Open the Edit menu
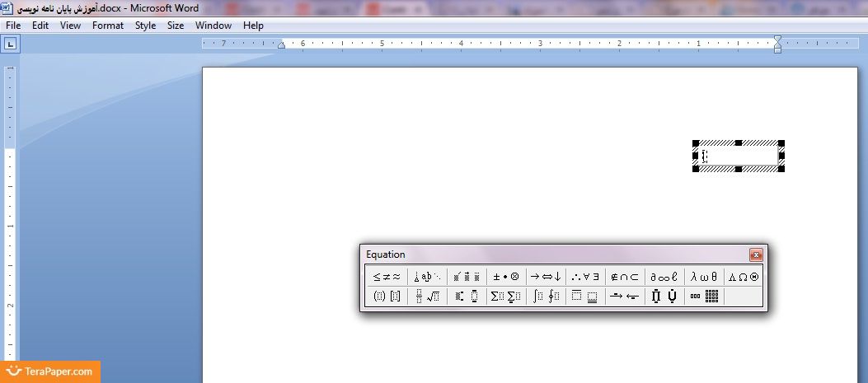Image resolution: width=868 pixels, height=383 pixels. coord(40,26)
